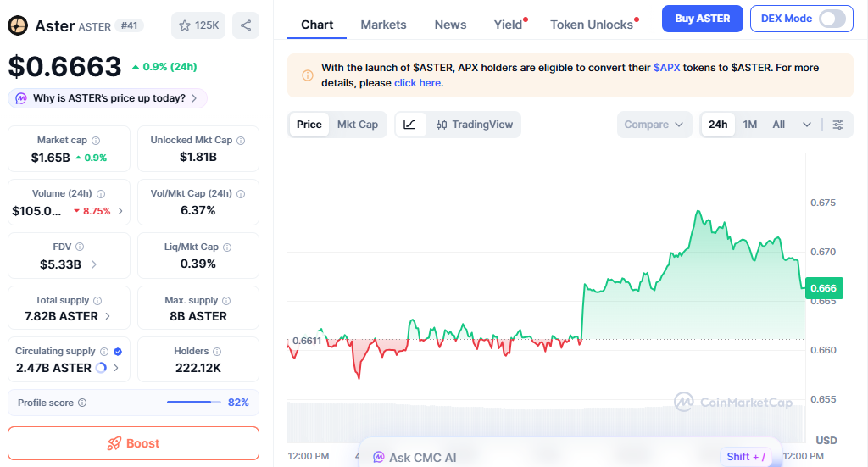
Task: Expand Circulating supply details chevron
Action: pos(115,367)
